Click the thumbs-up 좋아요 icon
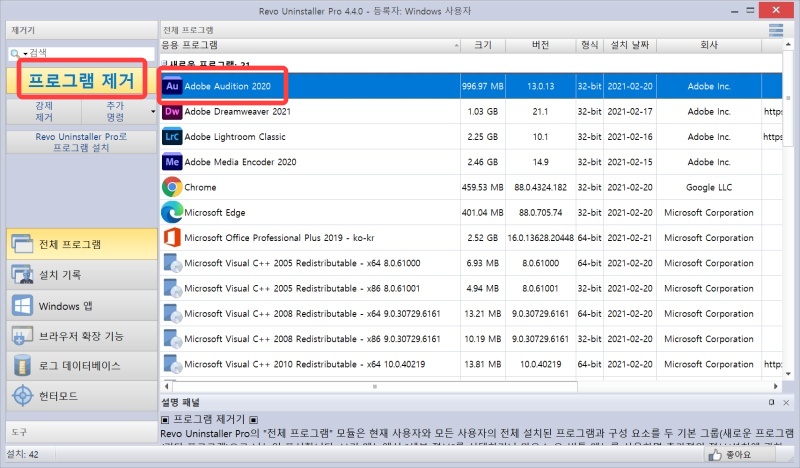800x468 pixels. tap(715, 454)
